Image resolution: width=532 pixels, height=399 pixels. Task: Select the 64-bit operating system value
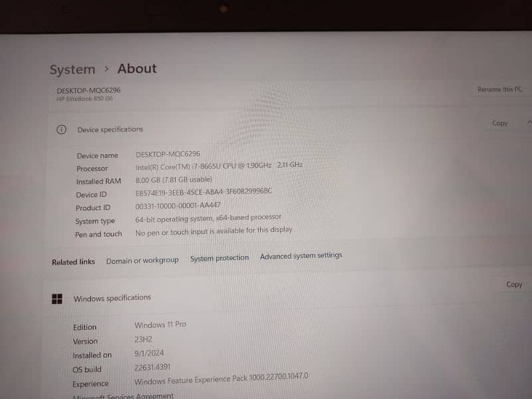[208, 219]
